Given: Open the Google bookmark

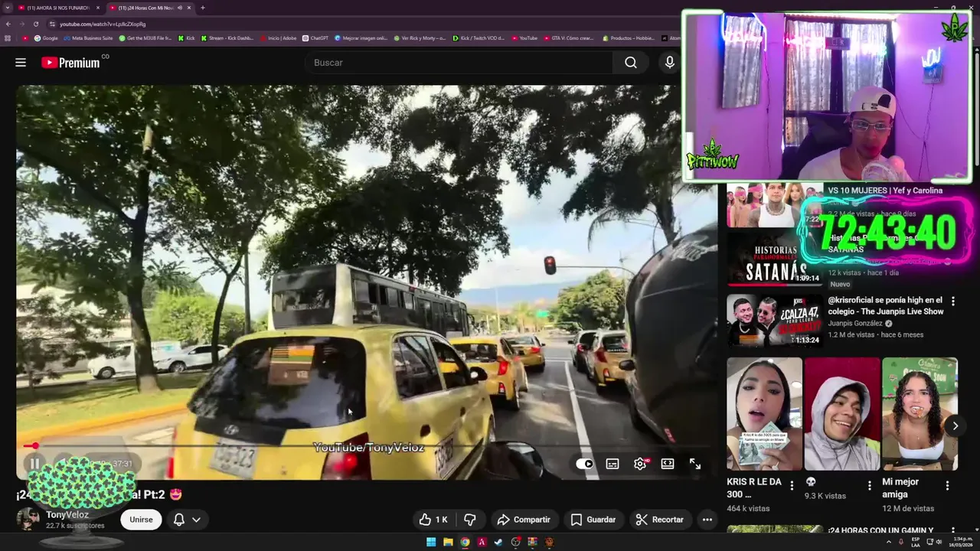Looking at the screenshot, I should click(46, 38).
